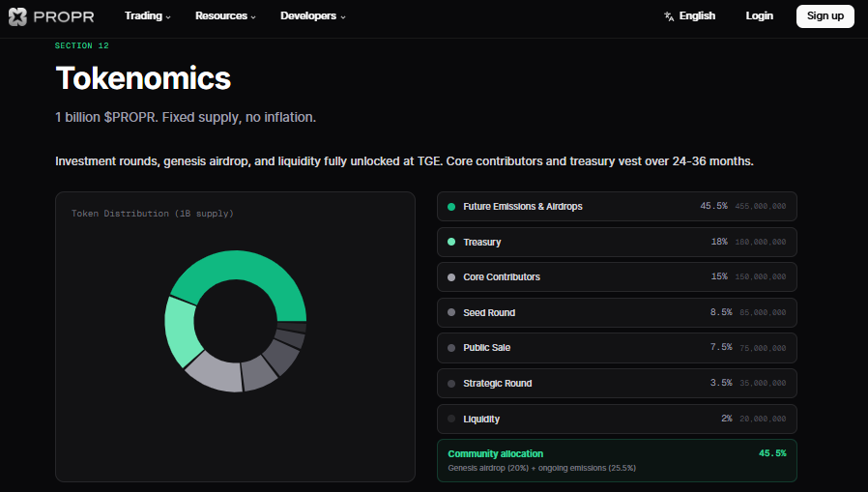Click the 75,000,000 Public Sale amount

763,348
